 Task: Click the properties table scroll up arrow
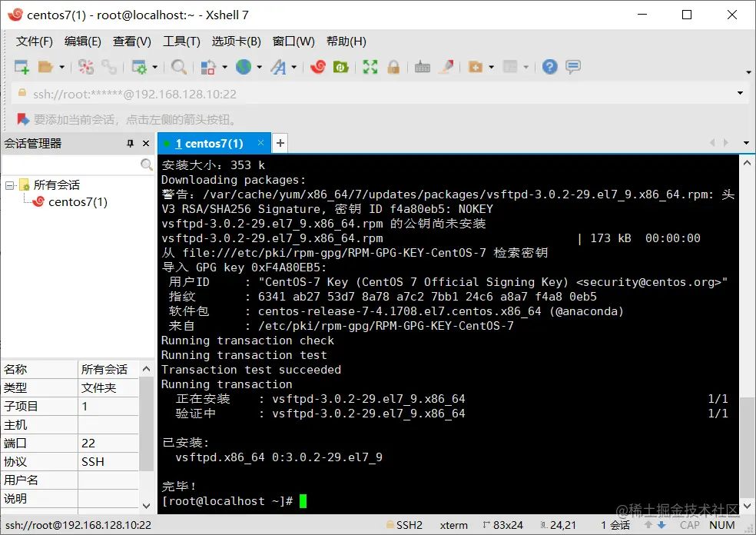click(147, 369)
